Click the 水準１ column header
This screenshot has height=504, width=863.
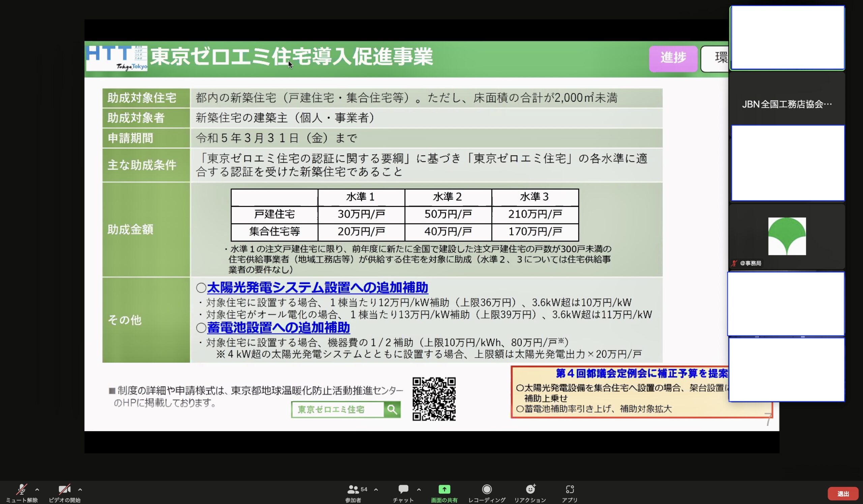pyautogui.click(x=361, y=197)
